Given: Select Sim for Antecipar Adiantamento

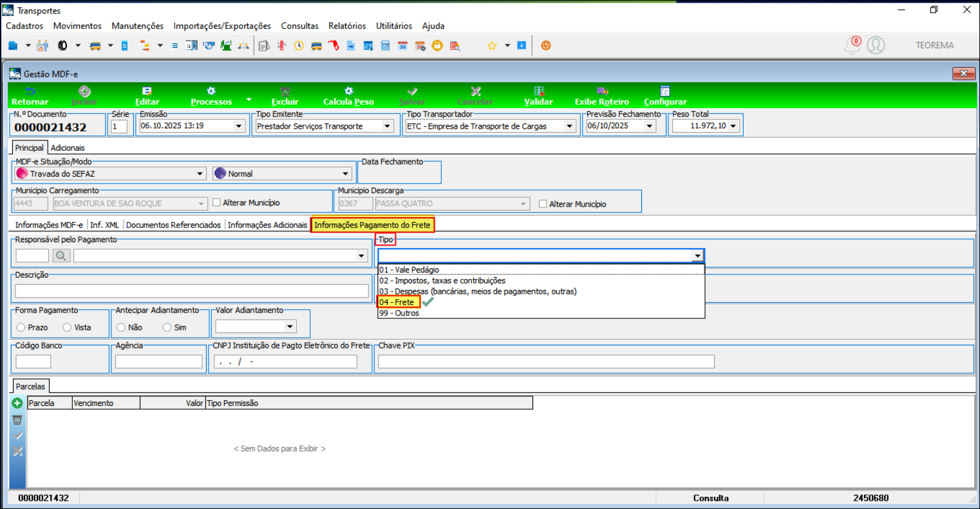Looking at the screenshot, I should [x=167, y=327].
